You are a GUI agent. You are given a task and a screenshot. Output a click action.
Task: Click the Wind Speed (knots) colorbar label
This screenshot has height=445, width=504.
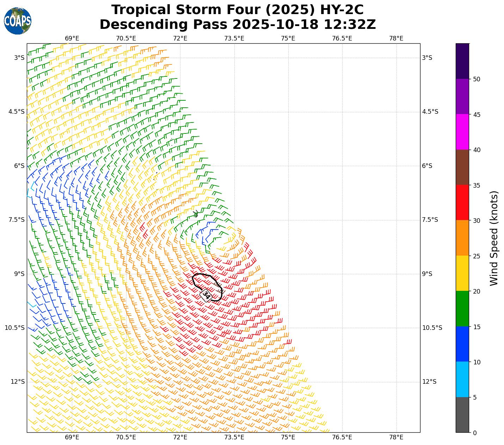[494, 238]
